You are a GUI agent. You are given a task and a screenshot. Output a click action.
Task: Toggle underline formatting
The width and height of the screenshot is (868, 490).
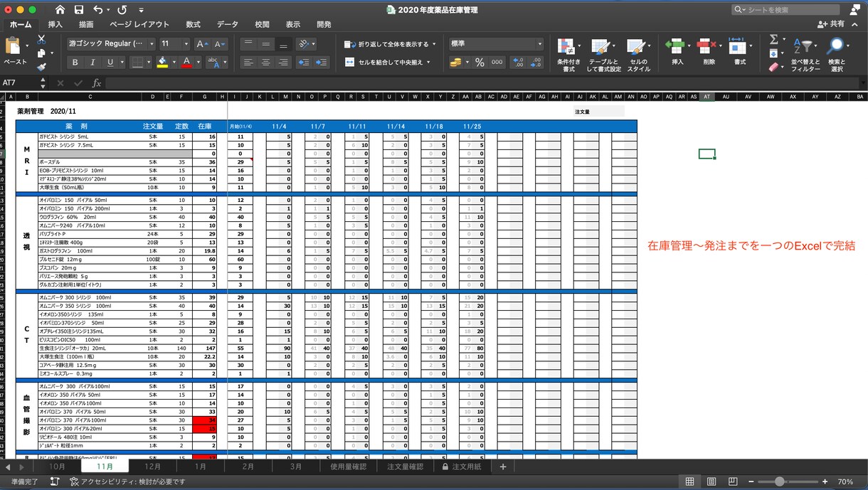(x=111, y=63)
